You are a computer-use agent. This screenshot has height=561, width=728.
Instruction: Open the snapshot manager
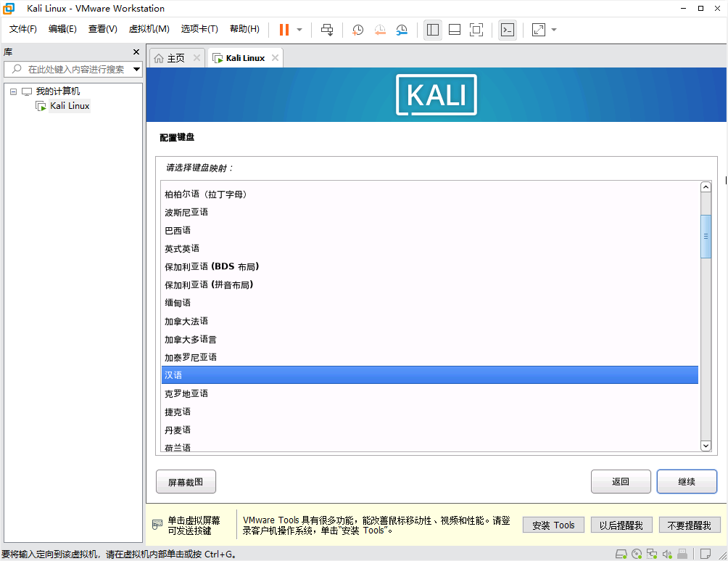pyautogui.click(x=402, y=30)
